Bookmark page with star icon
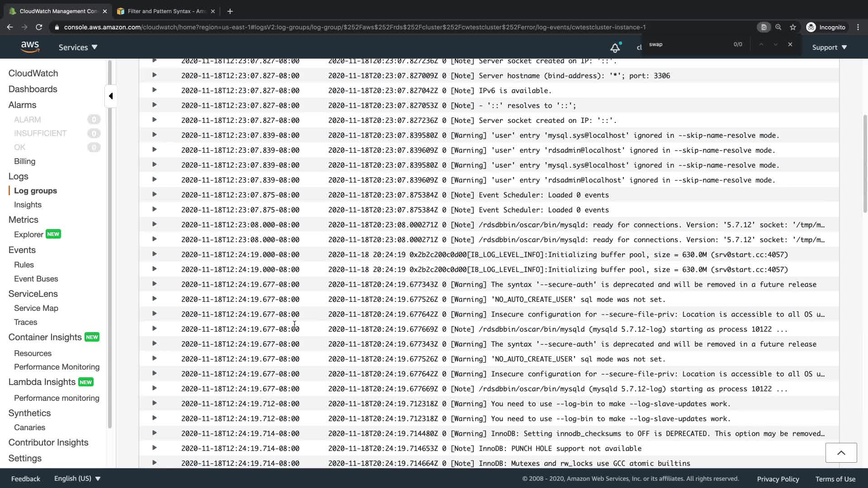 [793, 27]
